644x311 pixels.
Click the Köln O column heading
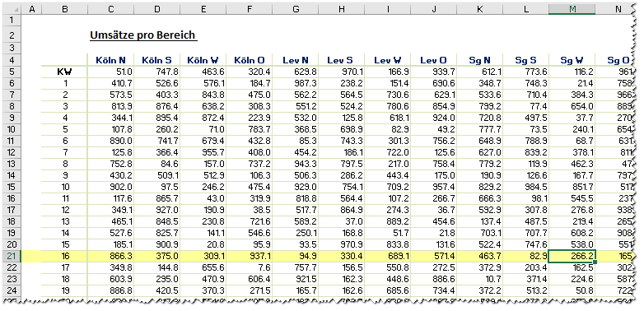pos(249,60)
